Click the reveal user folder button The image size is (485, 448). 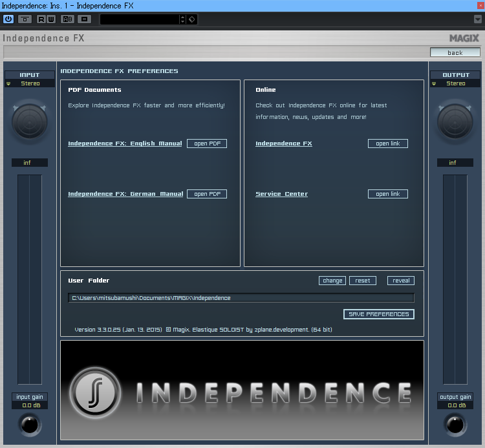pyautogui.click(x=401, y=281)
